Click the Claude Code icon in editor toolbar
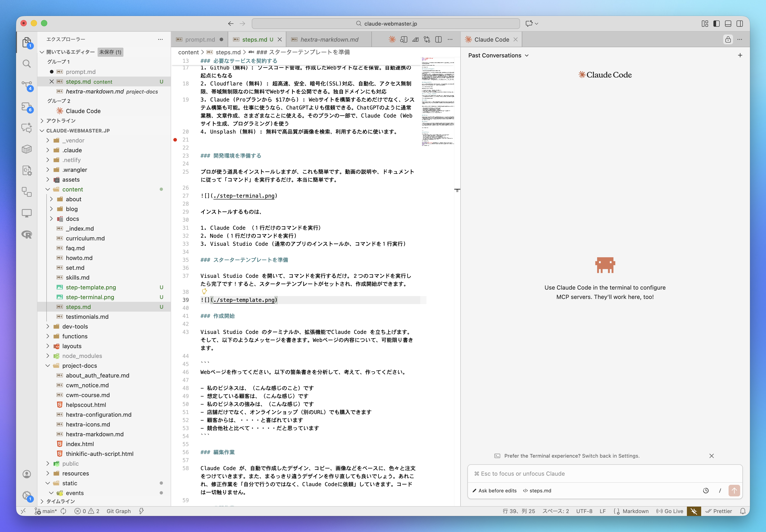Image resolution: width=766 pixels, height=532 pixels. (x=392, y=39)
